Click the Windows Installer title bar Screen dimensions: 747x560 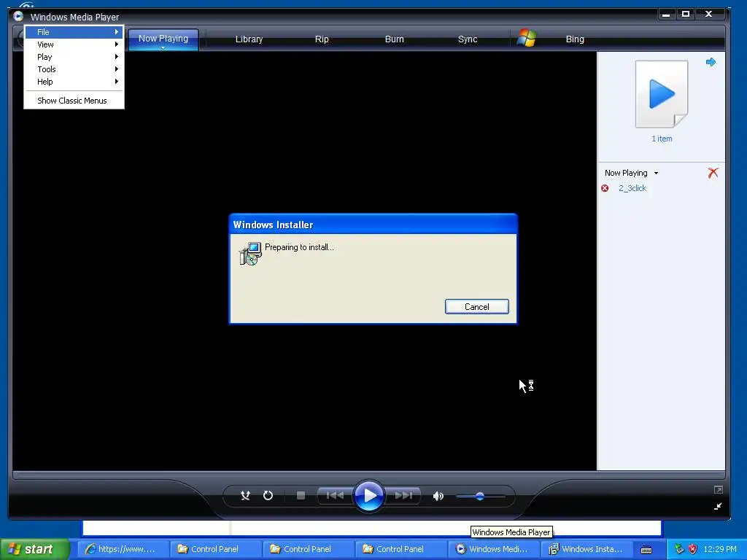(x=373, y=225)
